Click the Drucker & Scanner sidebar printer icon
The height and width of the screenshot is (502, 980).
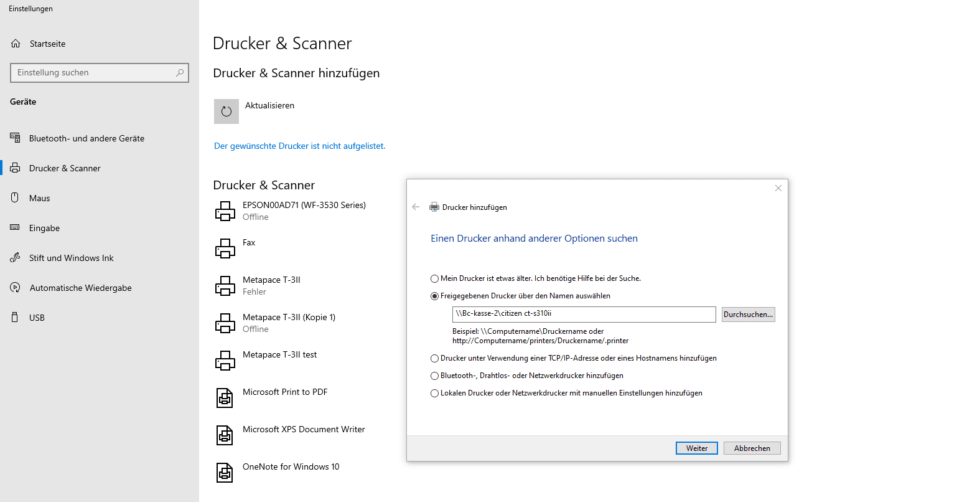click(15, 168)
